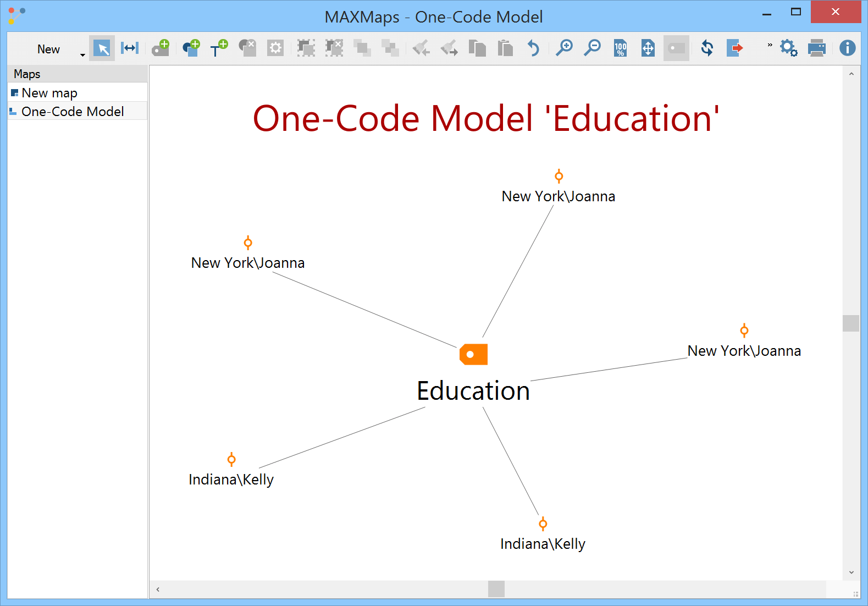This screenshot has height=606, width=868.
Task: Zoom out with the magnifier minus icon
Action: pos(592,48)
